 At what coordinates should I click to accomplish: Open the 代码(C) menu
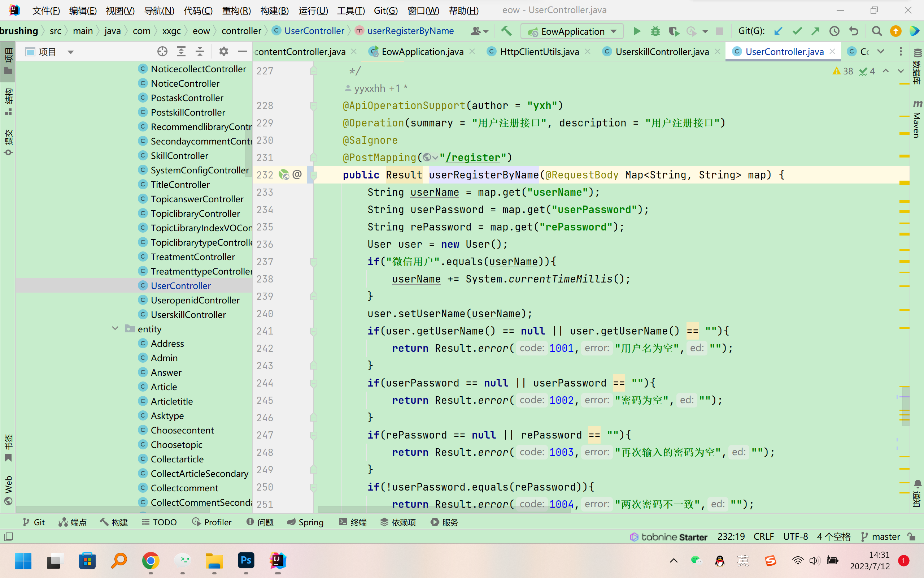198,10
